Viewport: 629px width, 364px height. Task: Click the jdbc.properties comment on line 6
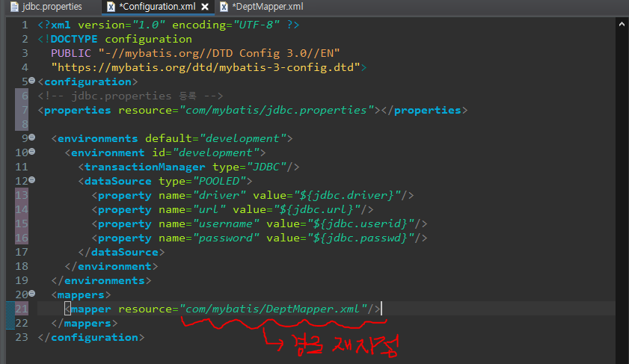coord(130,96)
